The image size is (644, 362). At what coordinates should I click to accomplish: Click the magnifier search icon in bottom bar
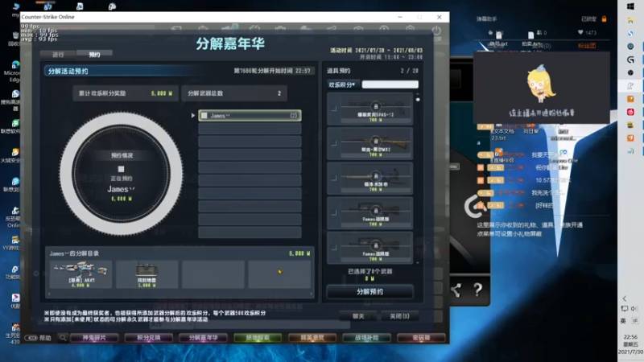click(63, 338)
